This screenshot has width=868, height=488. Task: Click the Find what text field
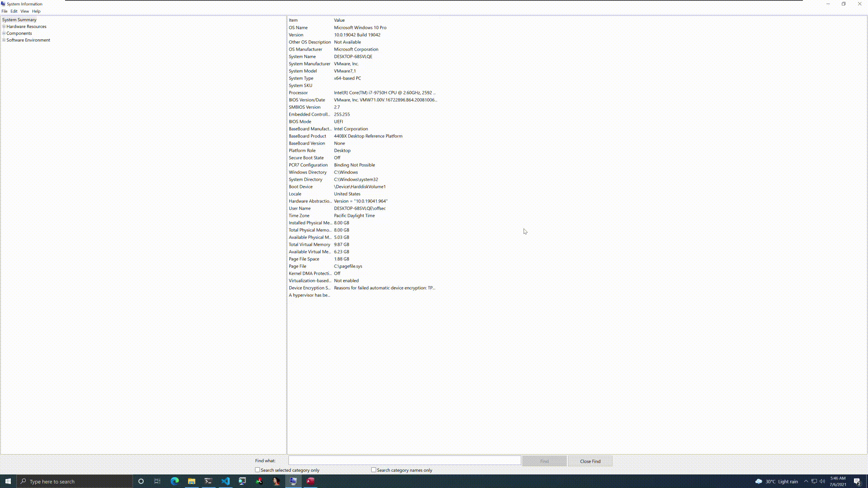coord(405,460)
